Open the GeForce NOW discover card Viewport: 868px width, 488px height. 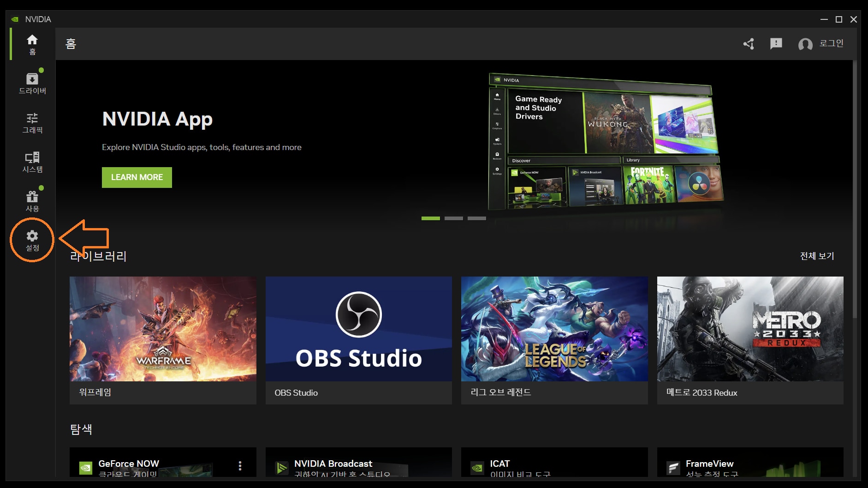(x=163, y=462)
